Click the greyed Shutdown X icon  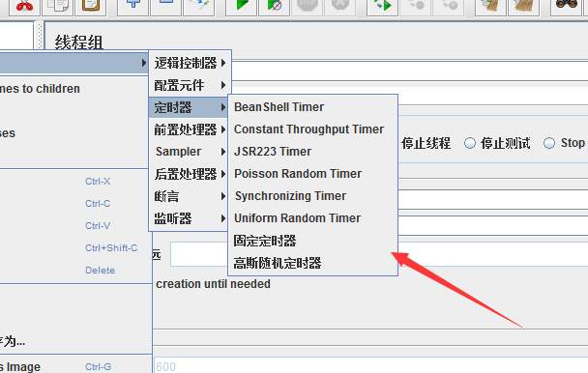point(340,7)
